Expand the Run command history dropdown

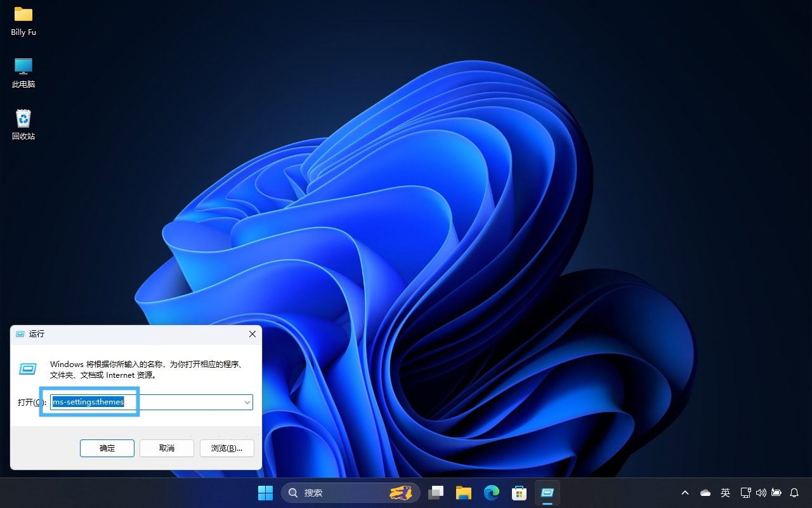[247, 402]
